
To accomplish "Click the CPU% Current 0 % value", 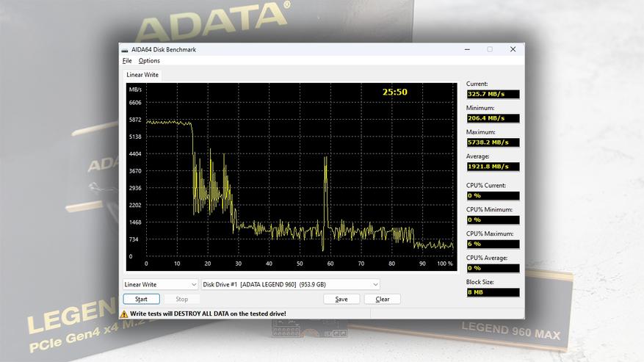I will pos(493,196).
